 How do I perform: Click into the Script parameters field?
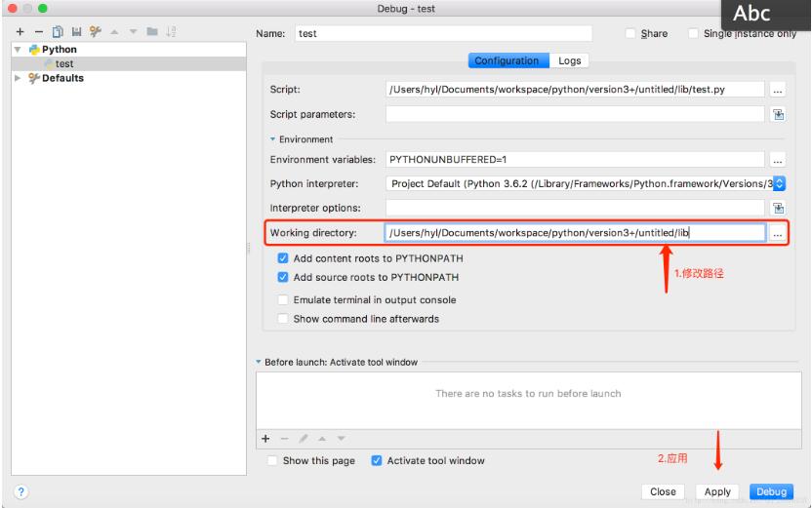[x=574, y=114]
